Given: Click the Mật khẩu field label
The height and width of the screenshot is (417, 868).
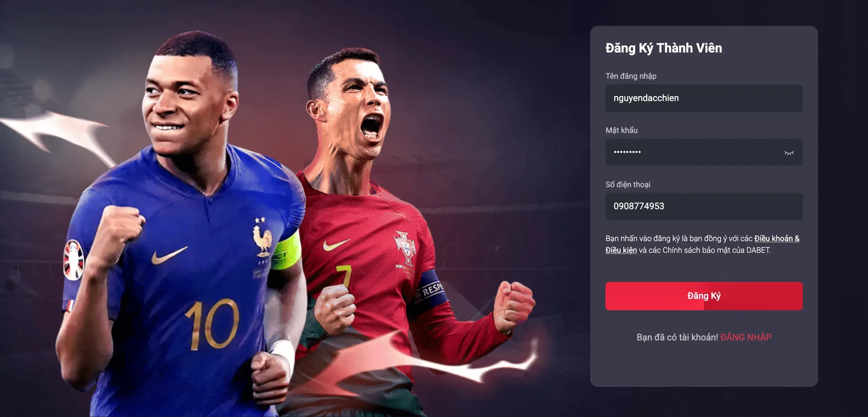Looking at the screenshot, I should (621, 130).
